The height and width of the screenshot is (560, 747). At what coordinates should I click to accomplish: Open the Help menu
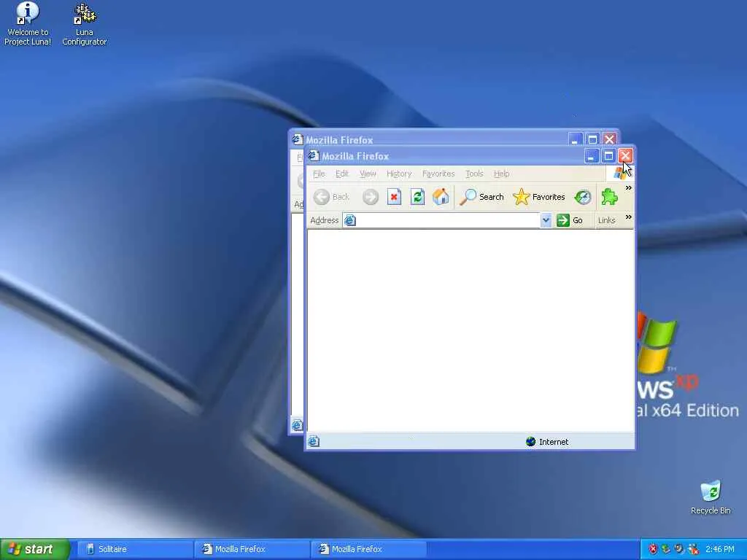(x=501, y=174)
